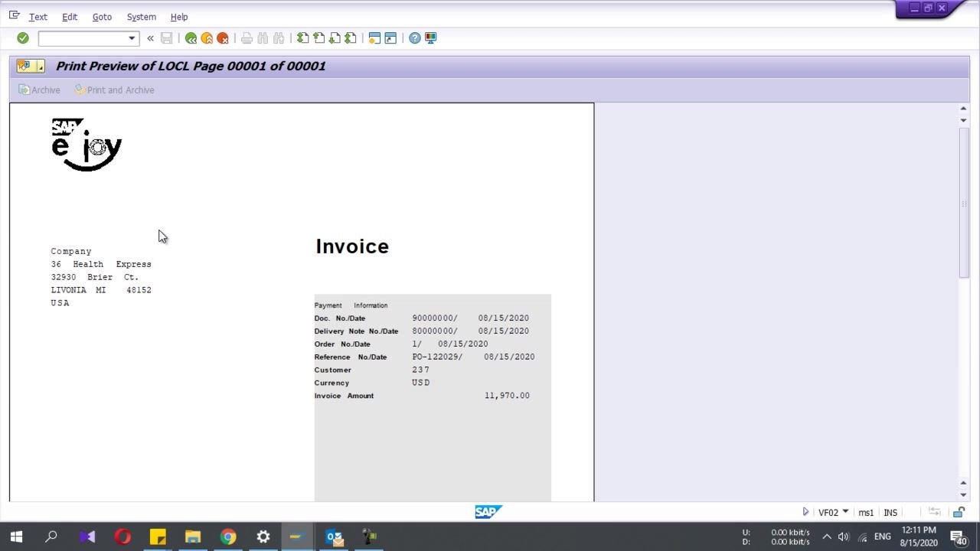Viewport: 980px width, 551px height.
Task: Click the reference number PO-122029
Action: [435, 357]
